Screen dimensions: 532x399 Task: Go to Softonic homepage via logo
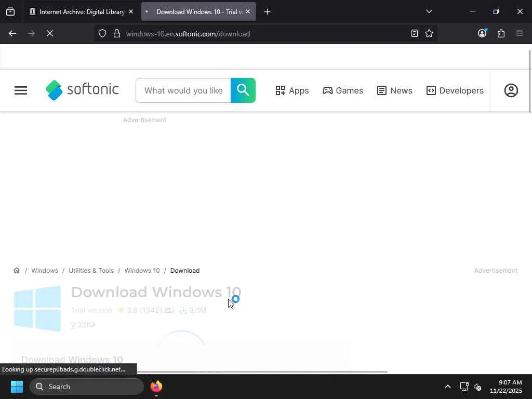coord(82,90)
